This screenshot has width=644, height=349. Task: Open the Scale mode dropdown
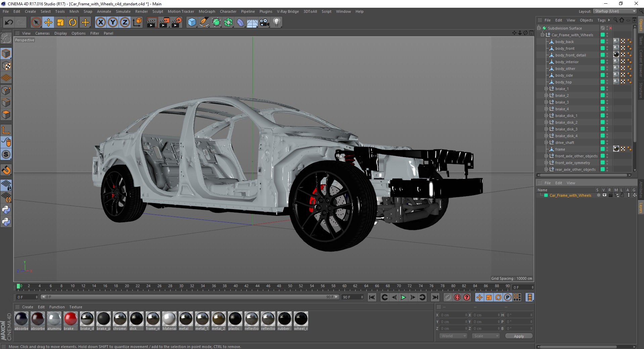point(486,336)
